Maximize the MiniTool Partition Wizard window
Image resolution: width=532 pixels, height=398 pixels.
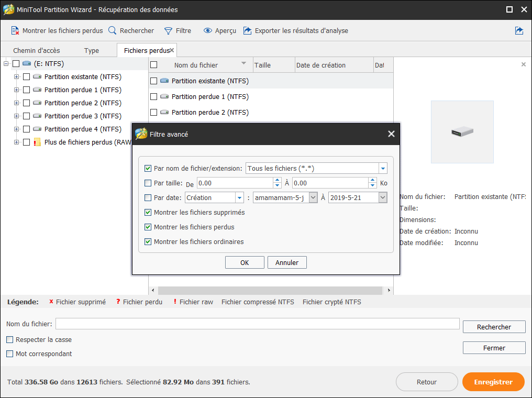point(509,9)
